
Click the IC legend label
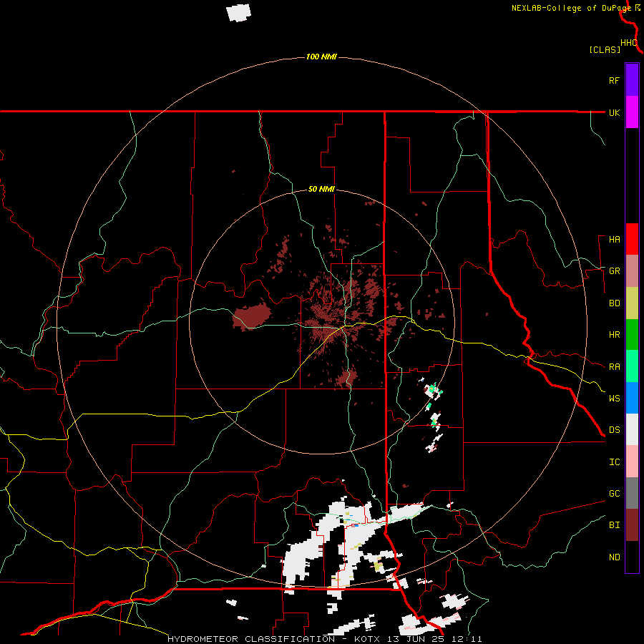pyautogui.click(x=614, y=462)
